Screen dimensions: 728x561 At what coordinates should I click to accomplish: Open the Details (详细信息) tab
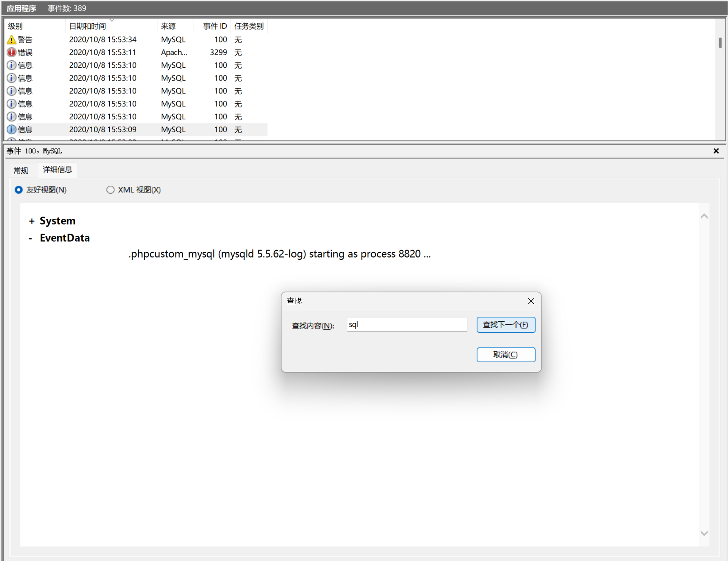coord(57,169)
